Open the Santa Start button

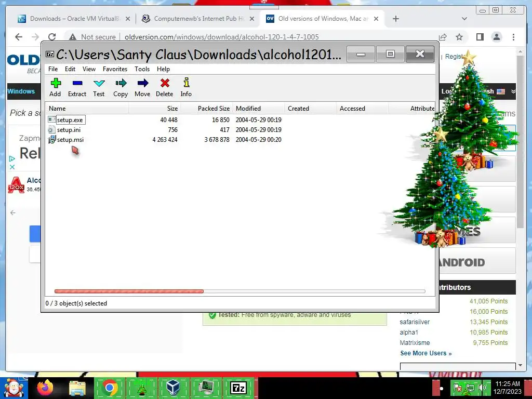coord(14,388)
